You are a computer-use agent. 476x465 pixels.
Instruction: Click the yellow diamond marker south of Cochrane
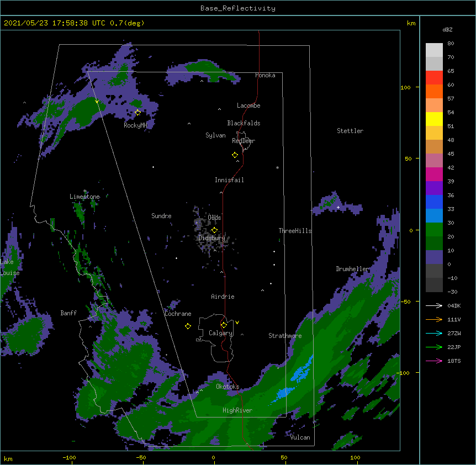188,326
